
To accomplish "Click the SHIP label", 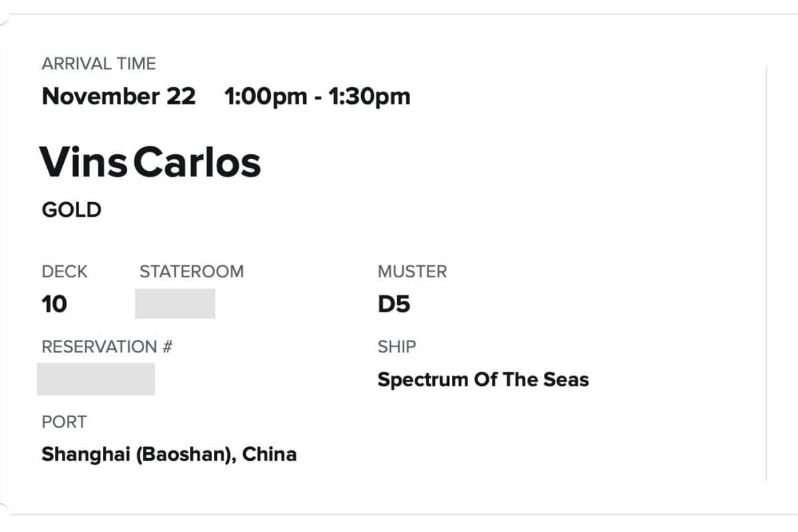I will [x=396, y=346].
